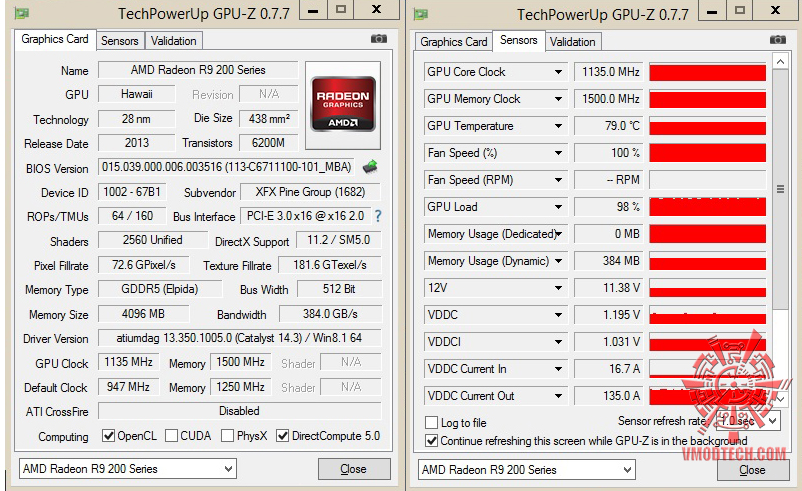Open the Memory Usage (Dedicated) dropdown

(559, 234)
